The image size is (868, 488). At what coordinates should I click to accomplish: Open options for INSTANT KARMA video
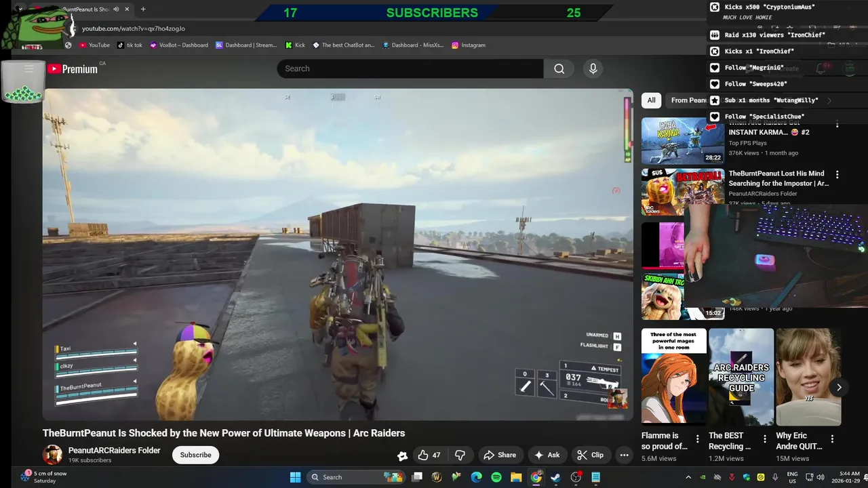click(837, 124)
